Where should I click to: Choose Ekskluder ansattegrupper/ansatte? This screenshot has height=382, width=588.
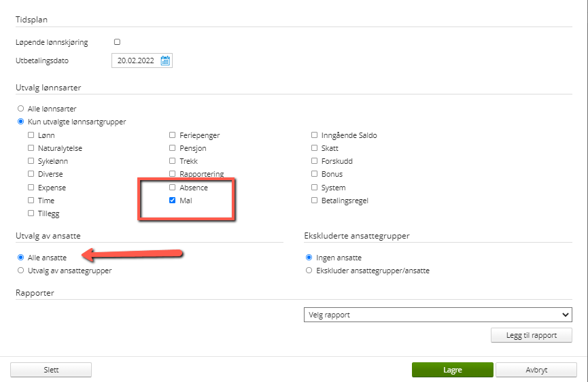pyautogui.click(x=309, y=271)
